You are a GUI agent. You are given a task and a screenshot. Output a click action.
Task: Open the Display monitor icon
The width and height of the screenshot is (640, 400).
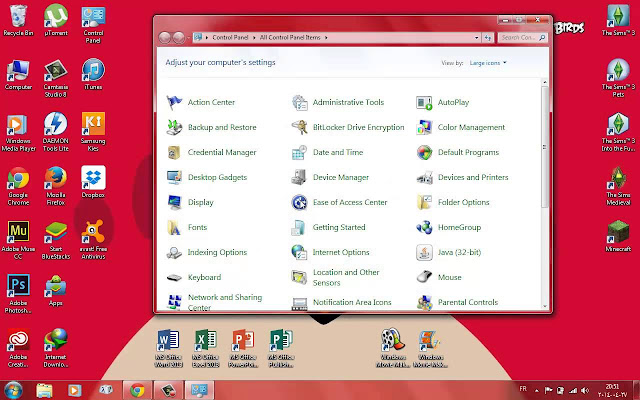174,202
